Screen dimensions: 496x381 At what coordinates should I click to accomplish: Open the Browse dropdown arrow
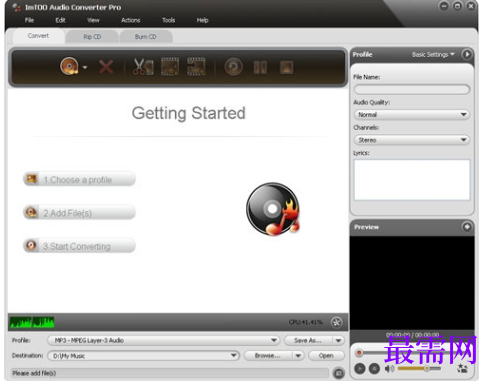[298, 356]
